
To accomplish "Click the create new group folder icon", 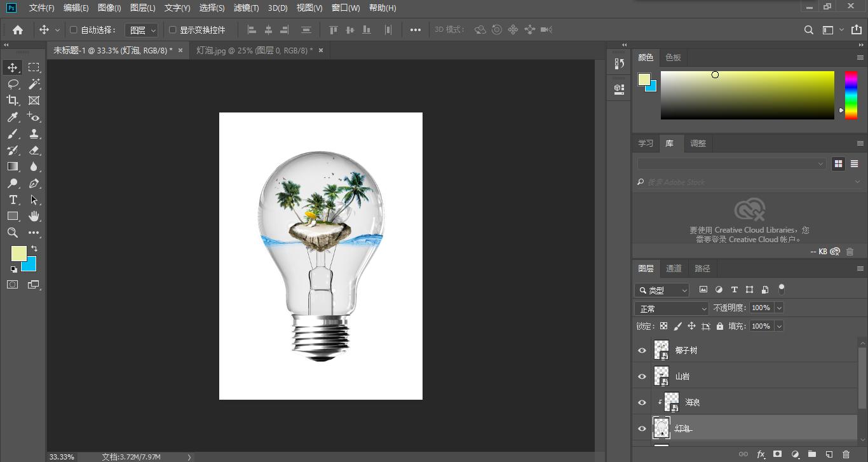I will pyautogui.click(x=812, y=454).
